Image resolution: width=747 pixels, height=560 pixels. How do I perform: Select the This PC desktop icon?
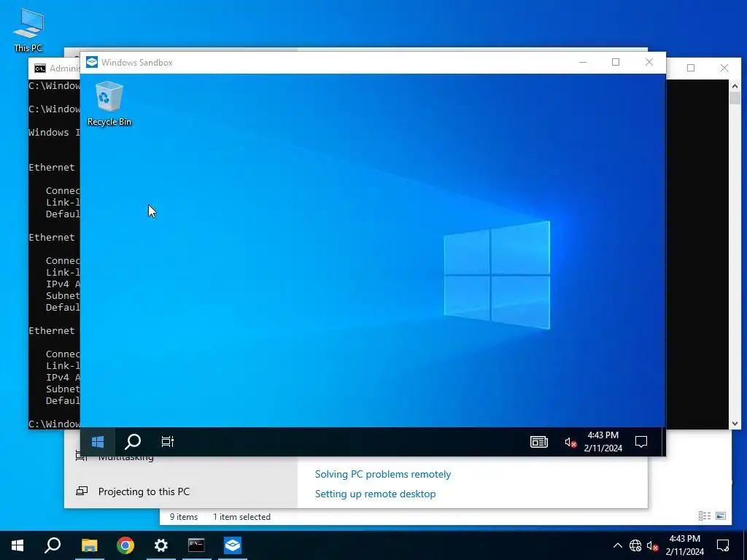(28, 31)
